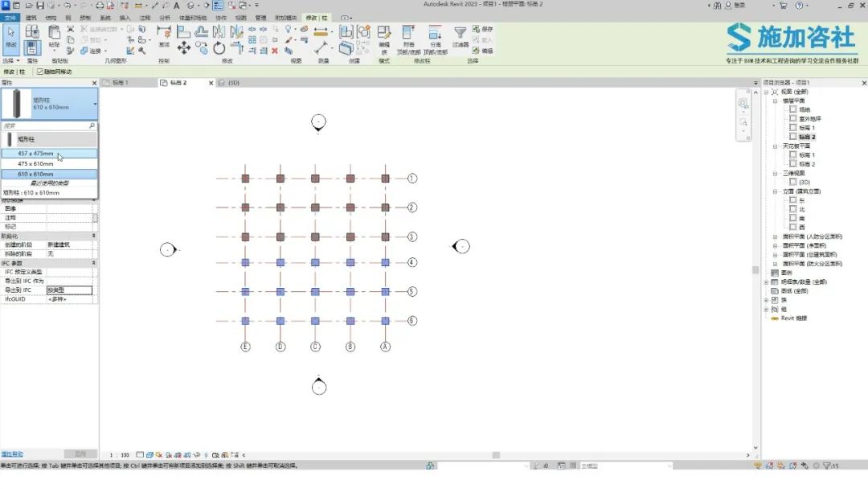The width and height of the screenshot is (868, 489).
Task: Open the File menu tab
Action: pyautogui.click(x=10, y=18)
